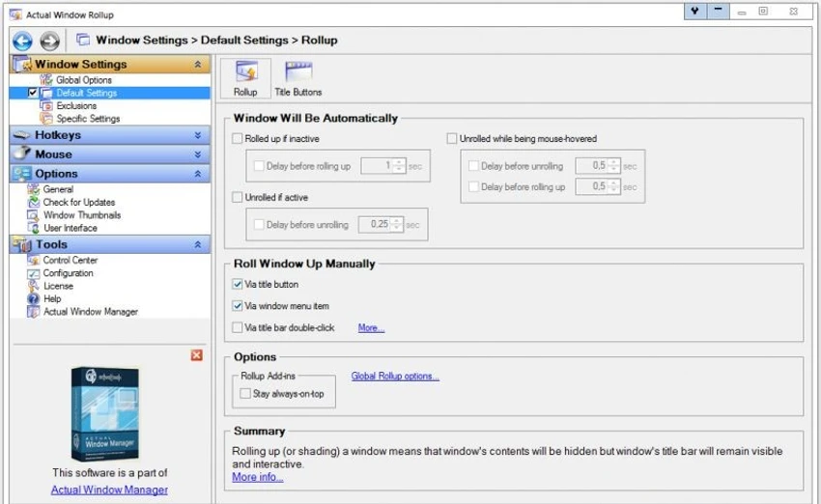This screenshot has height=504, width=821.
Task: Enable Rolled up if inactive
Action: point(238,139)
